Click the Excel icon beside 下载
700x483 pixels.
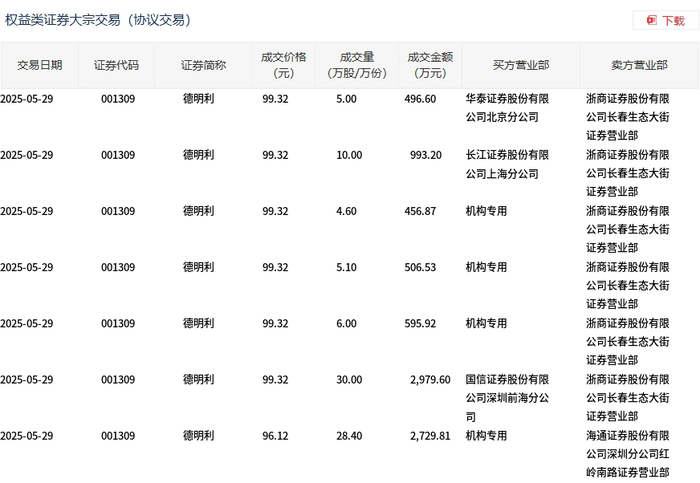pyautogui.click(x=651, y=21)
